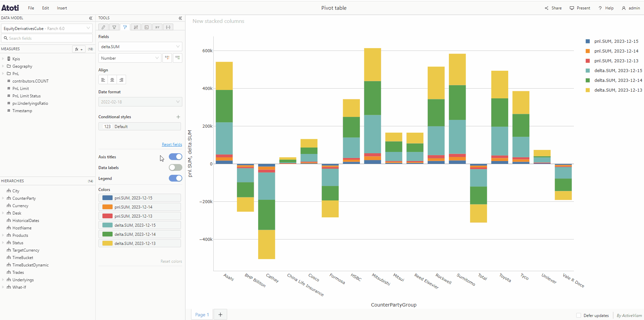Increase decimal places for delta.SUM
644x320 pixels.
178,58
